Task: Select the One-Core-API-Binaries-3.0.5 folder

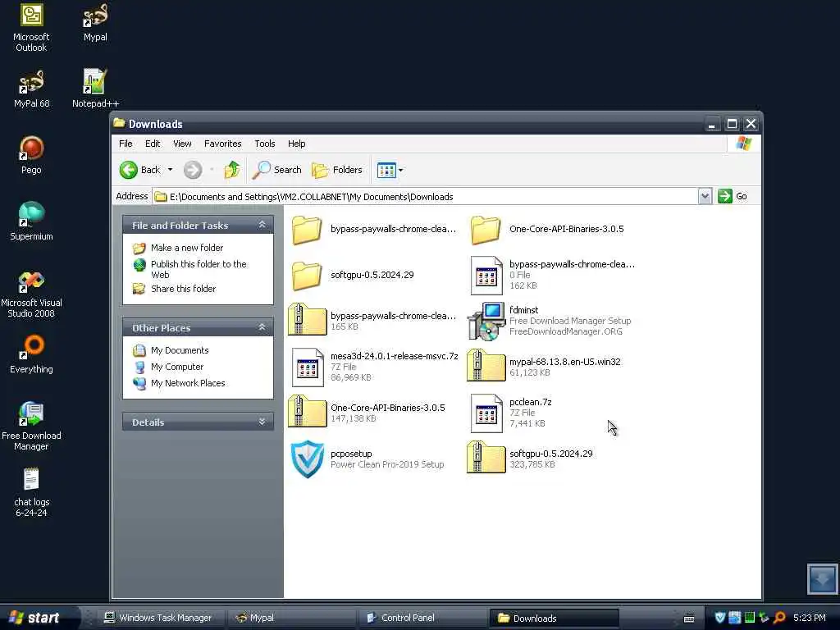Action: tap(547, 230)
